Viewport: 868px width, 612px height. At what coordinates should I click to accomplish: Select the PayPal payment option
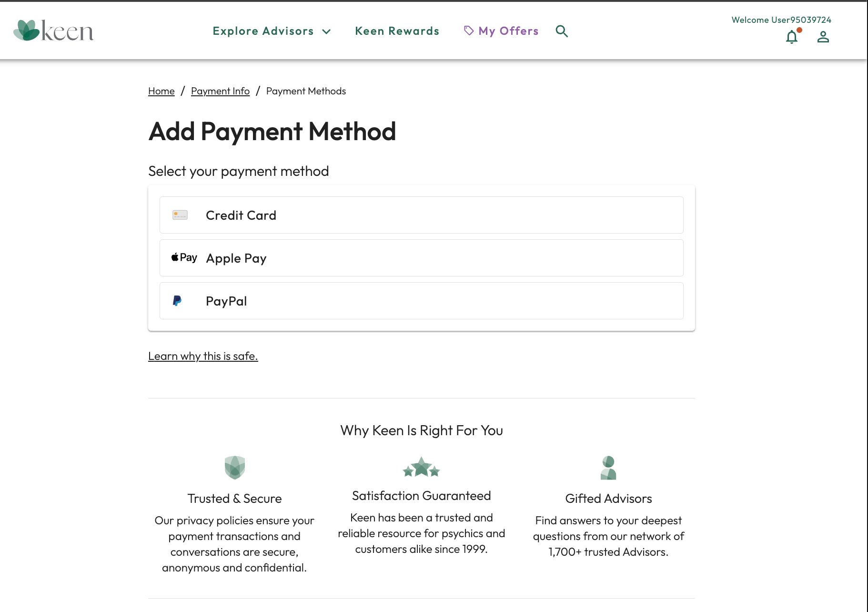(x=421, y=301)
